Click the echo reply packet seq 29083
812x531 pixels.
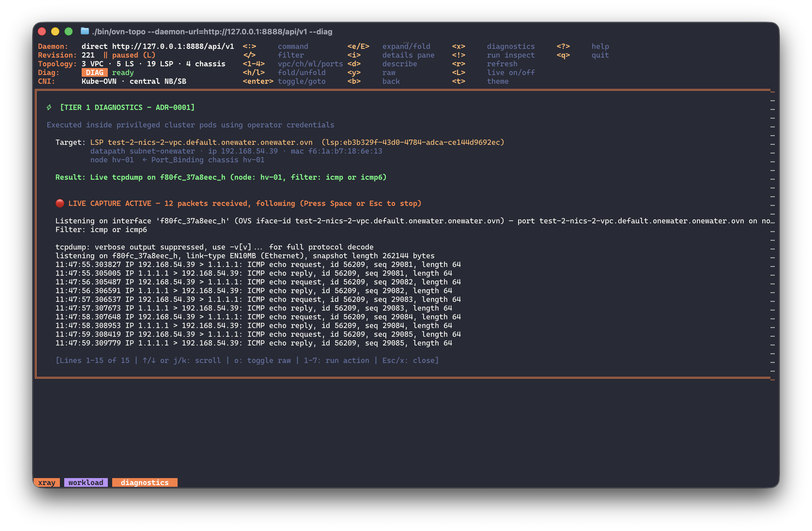point(254,308)
